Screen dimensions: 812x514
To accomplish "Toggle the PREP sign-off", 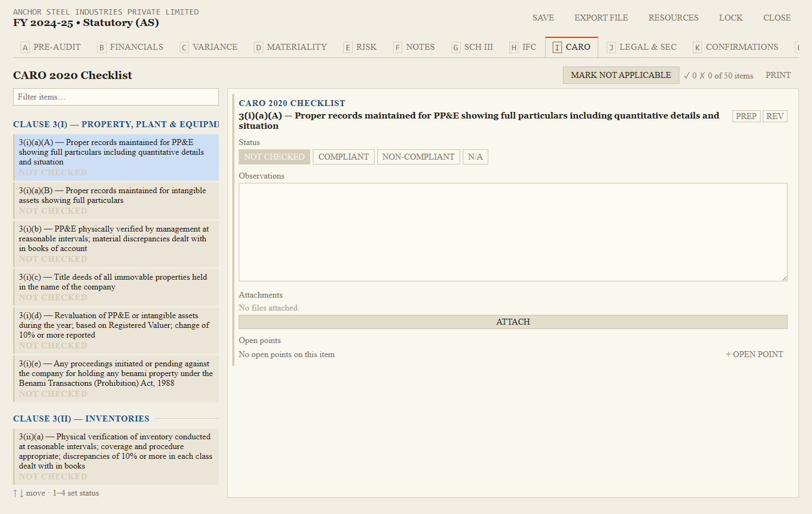I will click(746, 116).
